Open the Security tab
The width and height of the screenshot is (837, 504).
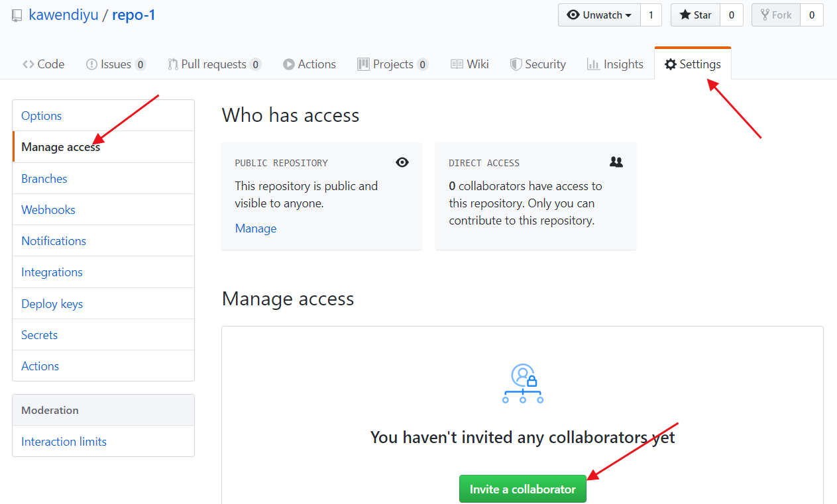coord(538,64)
